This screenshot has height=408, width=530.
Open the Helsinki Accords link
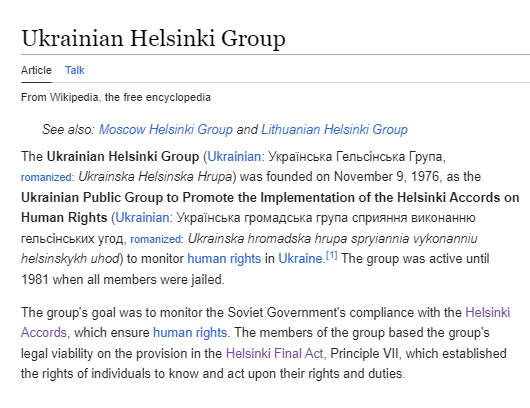[488, 312]
